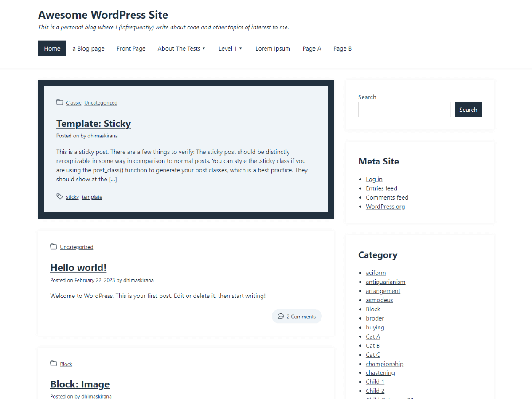The image size is (532, 399).
Task: Click the Awesome WordPress Site title
Action: click(x=103, y=15)
